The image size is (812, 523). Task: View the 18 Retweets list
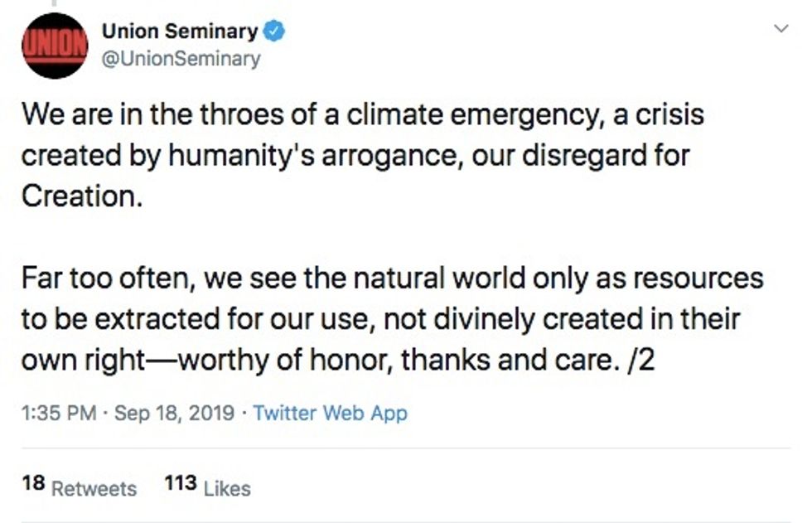(x=80, y=487)
